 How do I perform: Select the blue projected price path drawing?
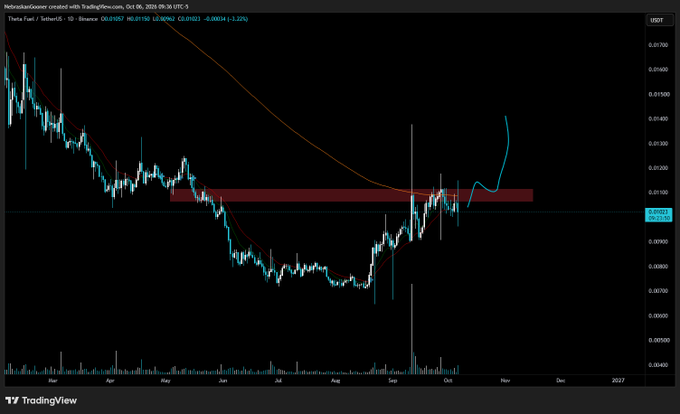[x=489, y=163]
